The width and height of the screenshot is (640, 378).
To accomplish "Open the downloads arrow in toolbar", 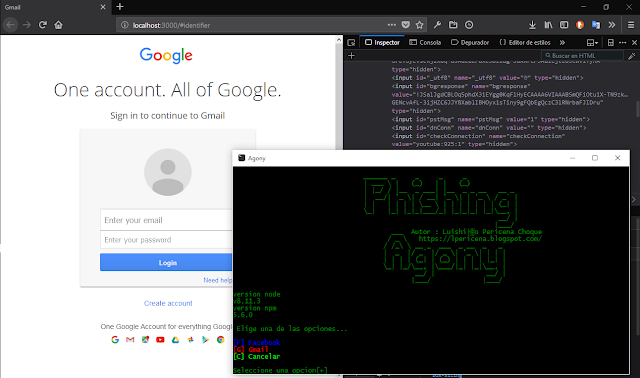I will click(532, 25).
